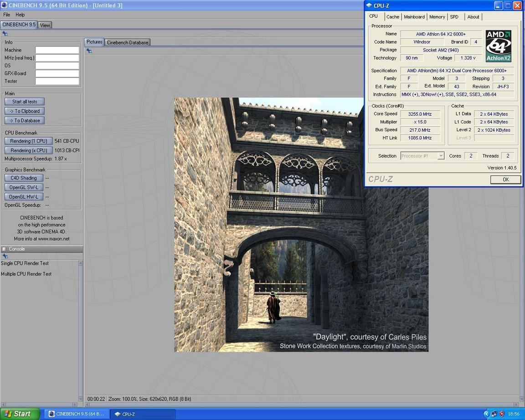Select CPU-Z CPU tab
Screen dimensions: 525x420
point(374,16)
